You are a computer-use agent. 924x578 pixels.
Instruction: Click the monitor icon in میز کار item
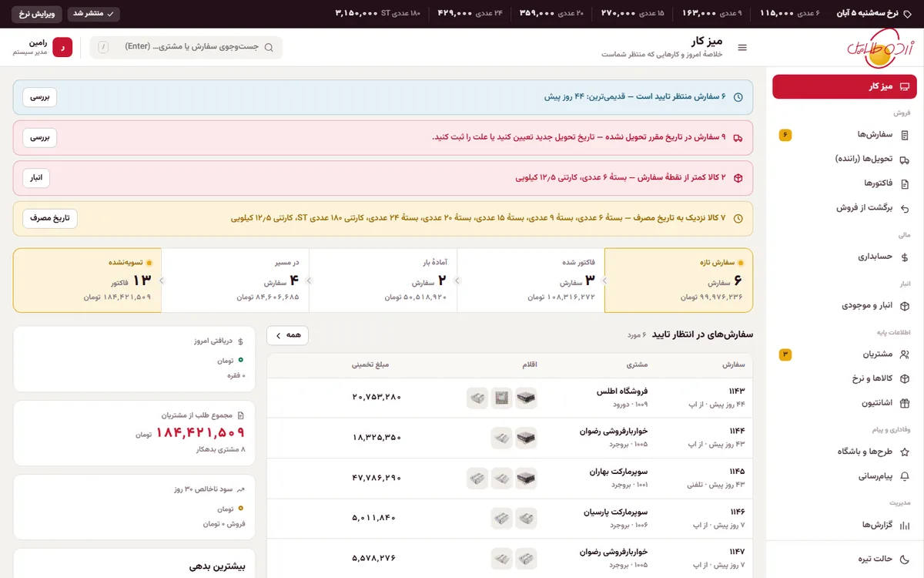905,86
